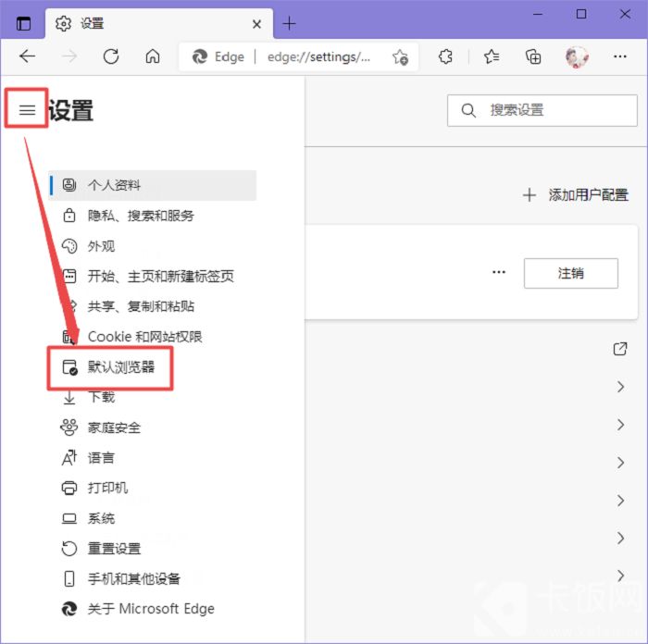648x644 pixels.
Task: Open the three-dot settings and more menu
Action: click(x=620, y=56)
